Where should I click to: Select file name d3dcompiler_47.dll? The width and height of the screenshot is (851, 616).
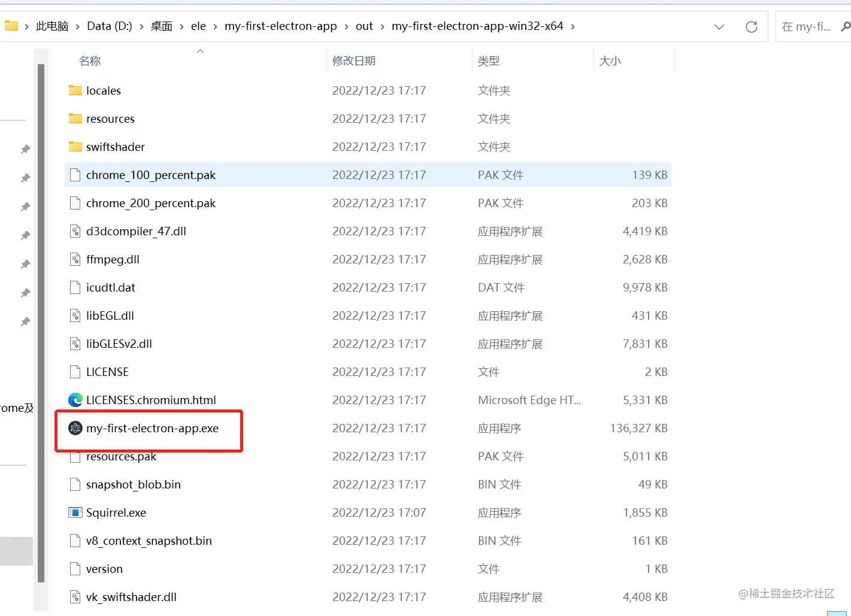pyautogui.click(x=136, y=231)
